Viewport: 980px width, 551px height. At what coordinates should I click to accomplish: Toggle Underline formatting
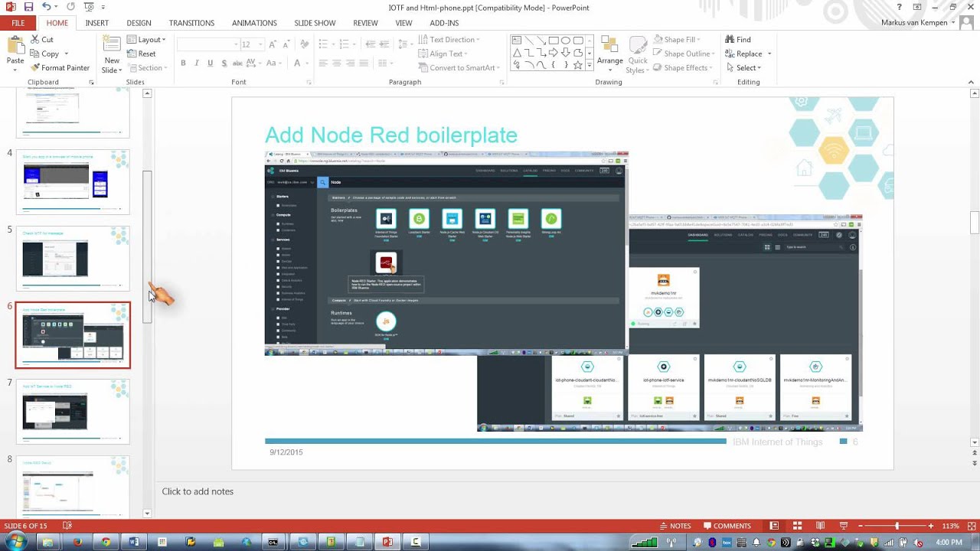[x=211, y=63]
